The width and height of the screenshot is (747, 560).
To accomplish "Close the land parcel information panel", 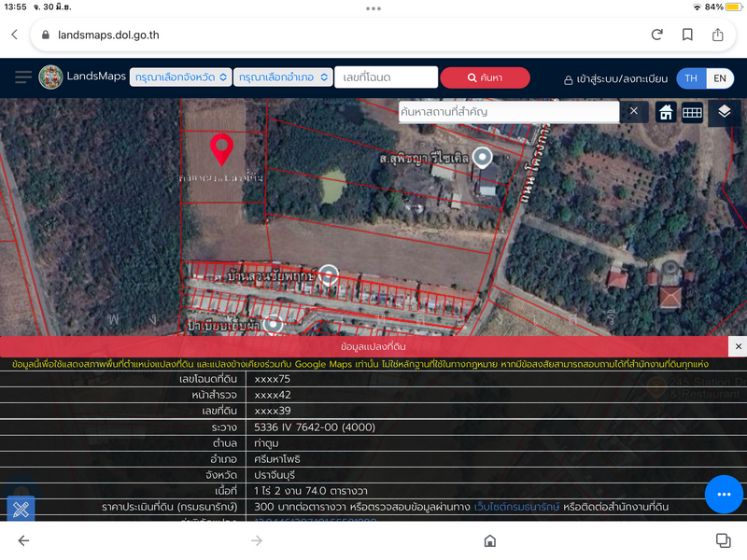I will (739, 346).
